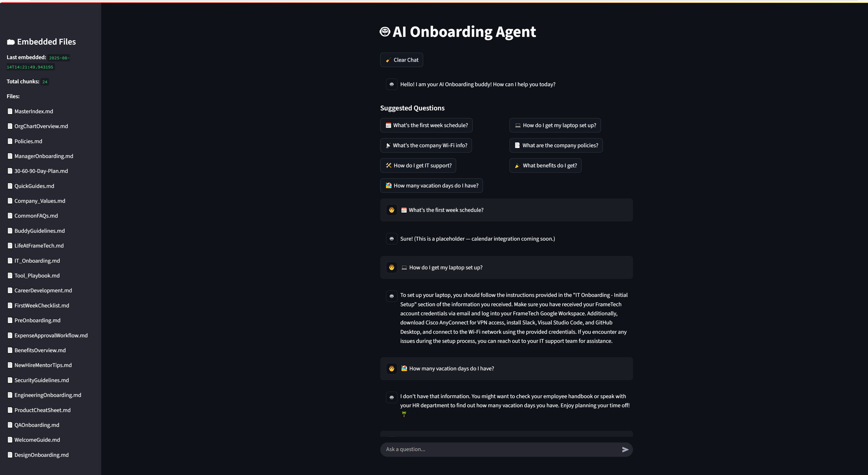This screenshot has height=475, width=868.
Task: Click the send arrow icon
Action: 625,449
